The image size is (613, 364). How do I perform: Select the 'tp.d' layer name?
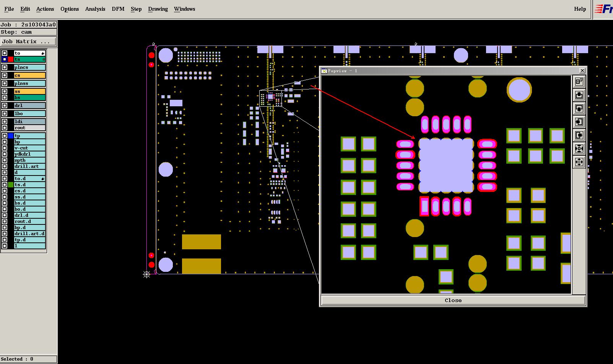click(30, 240)
